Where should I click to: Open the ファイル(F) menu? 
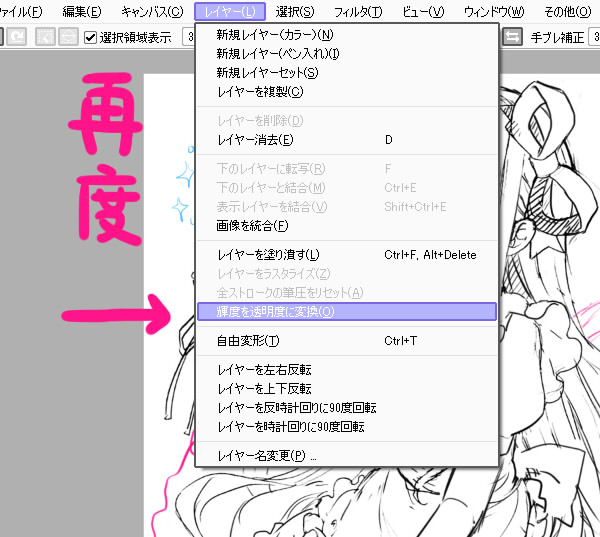tap(20, 12)
